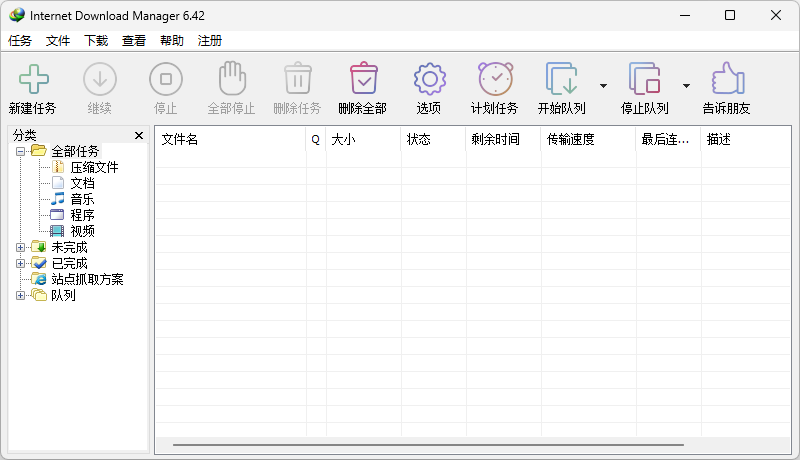Open the 帮助 menu
Viewport: 800px width, 460px height.
click(172, 41)
